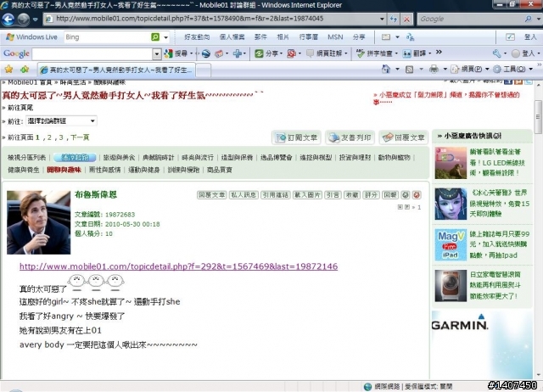Click the red Stop loading icon
The image size is (543, 392).
(406, 19)
